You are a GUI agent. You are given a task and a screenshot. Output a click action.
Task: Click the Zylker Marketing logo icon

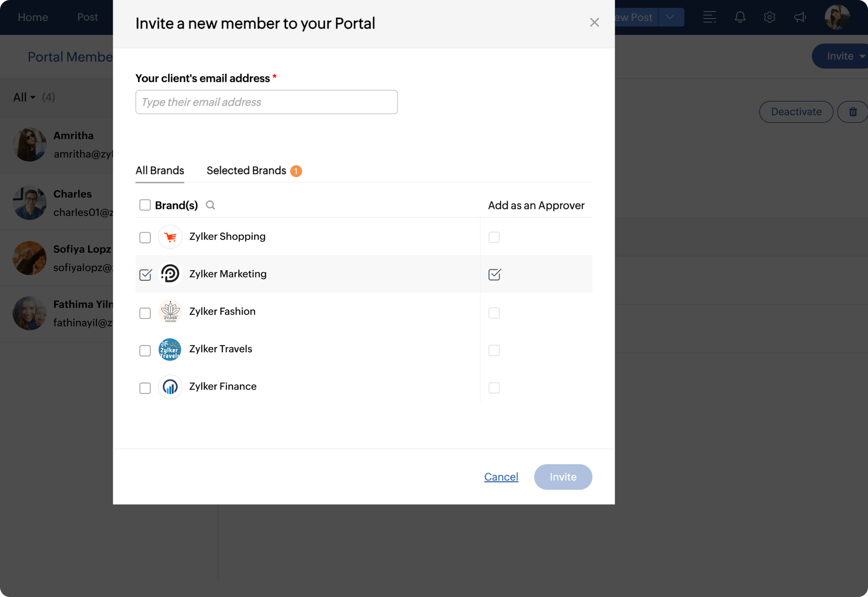(170, 274)
